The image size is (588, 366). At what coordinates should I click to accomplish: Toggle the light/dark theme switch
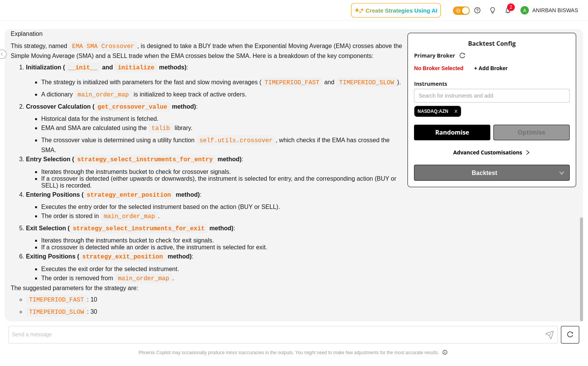pos(461,11)
